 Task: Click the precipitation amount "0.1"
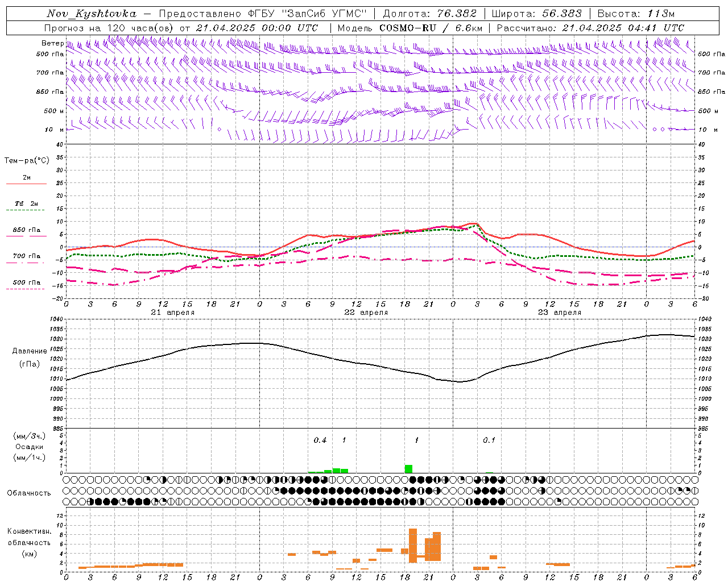pyautogui.click(x=489, y=440)
